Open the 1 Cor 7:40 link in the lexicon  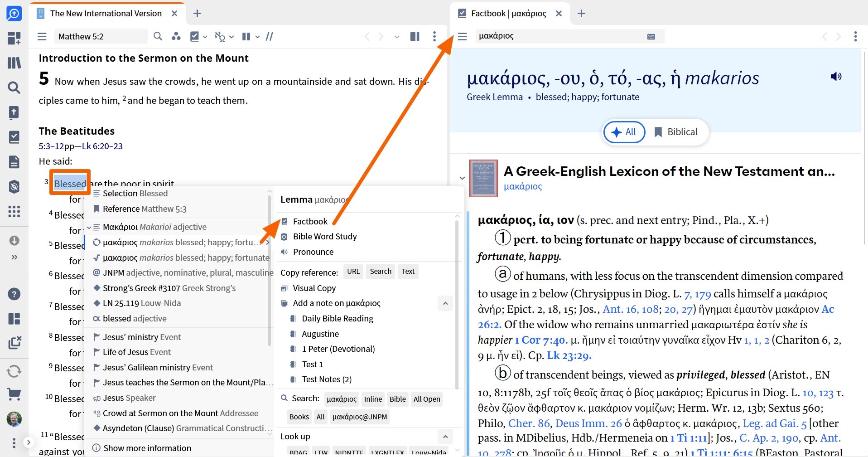[541, 340]
